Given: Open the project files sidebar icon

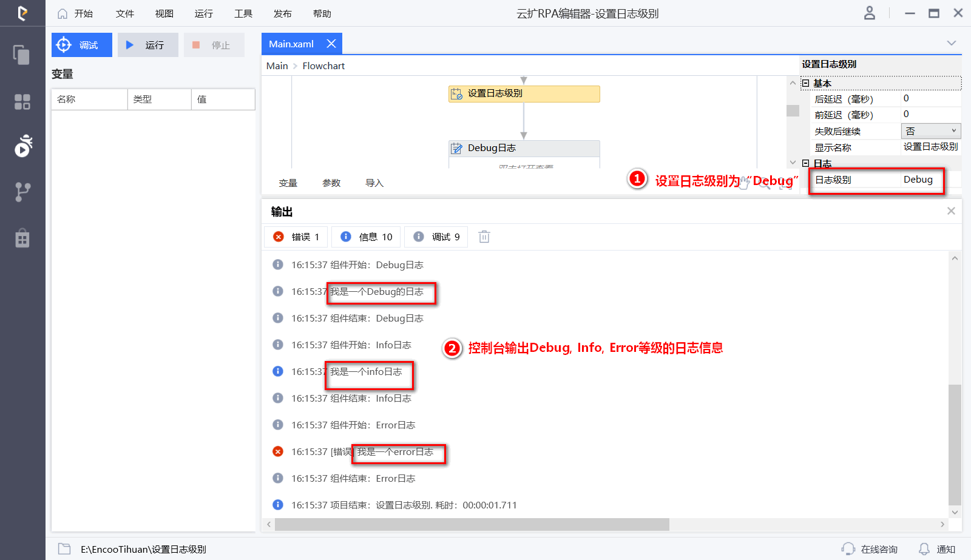Looking at the screenshot, I should click(22, 55).
